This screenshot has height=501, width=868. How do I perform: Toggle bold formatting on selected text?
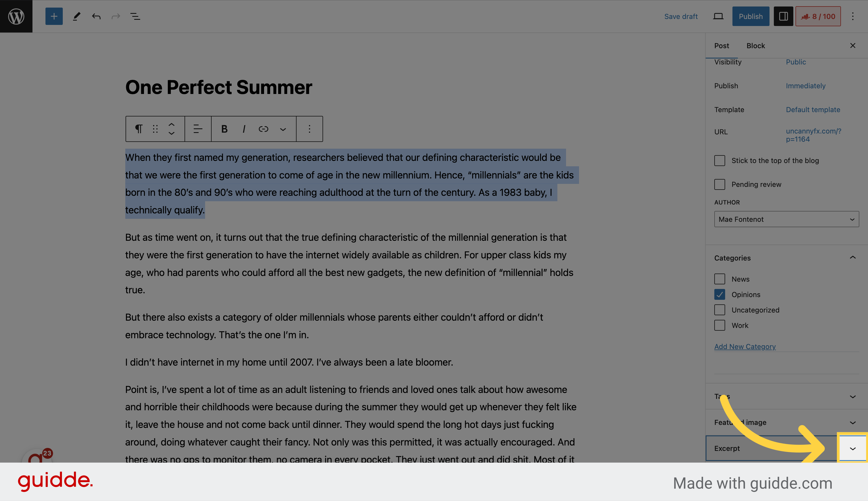click(x=223, y=129)
